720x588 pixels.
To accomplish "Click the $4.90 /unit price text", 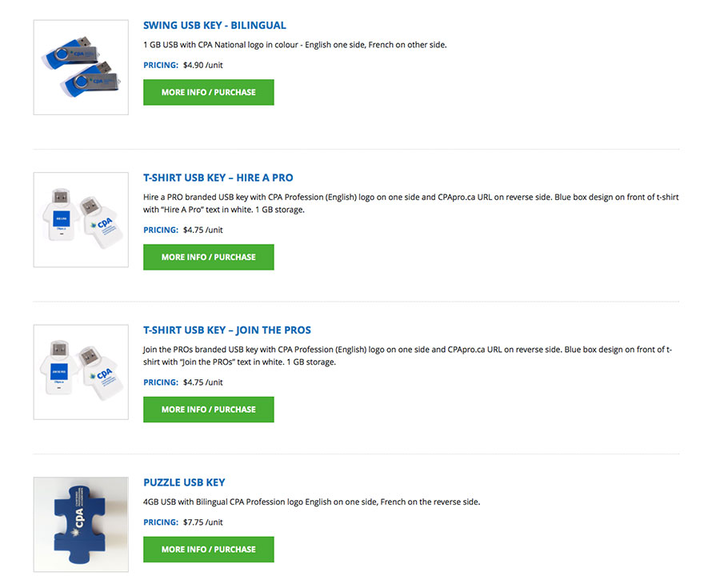I will 203,66.
